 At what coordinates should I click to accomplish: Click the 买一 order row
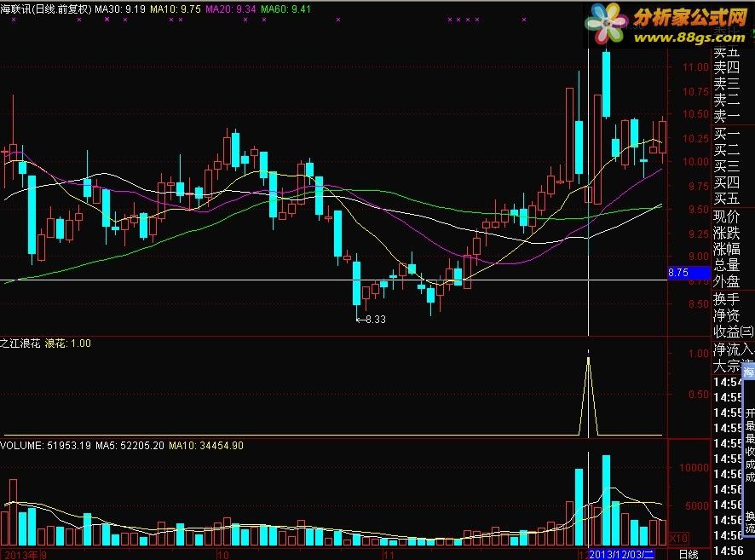(x=726, y=134)
